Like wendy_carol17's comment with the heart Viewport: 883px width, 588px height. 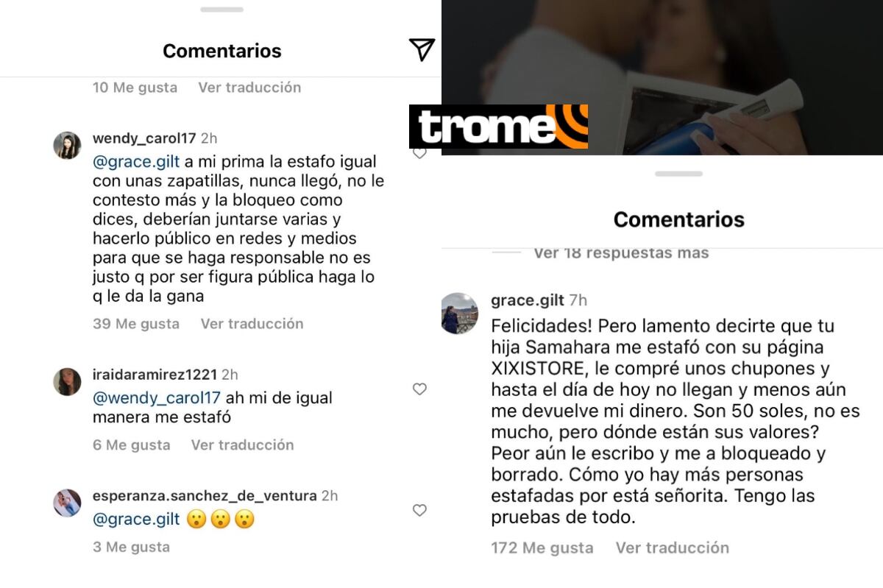[419, 154]
